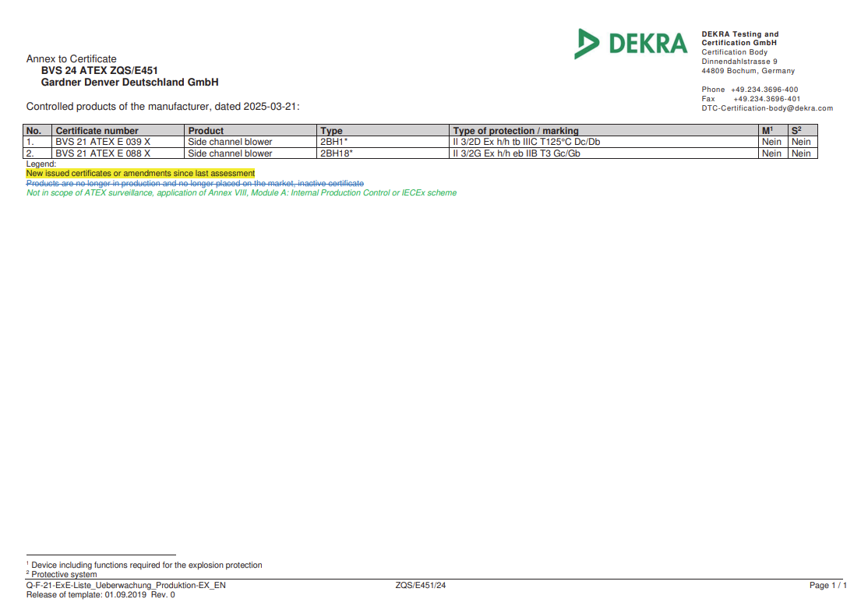This screenshot has height=613, width=868.
Task: Click the yellow highlighted 'New issued certificates' legend
Action: [140, 174]
